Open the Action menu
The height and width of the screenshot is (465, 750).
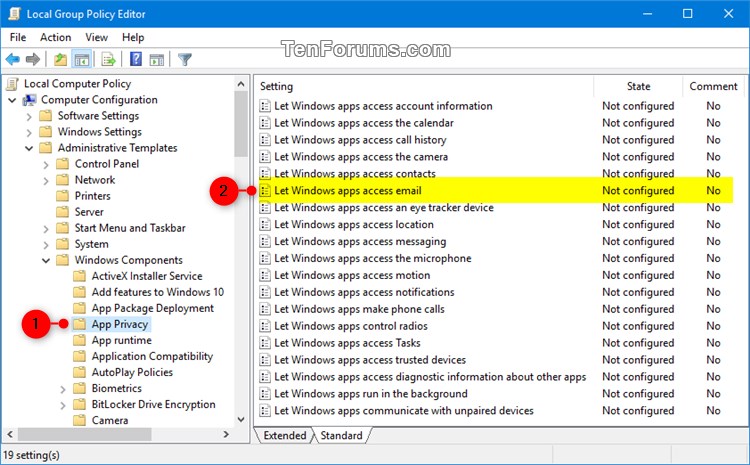point(55,37)
